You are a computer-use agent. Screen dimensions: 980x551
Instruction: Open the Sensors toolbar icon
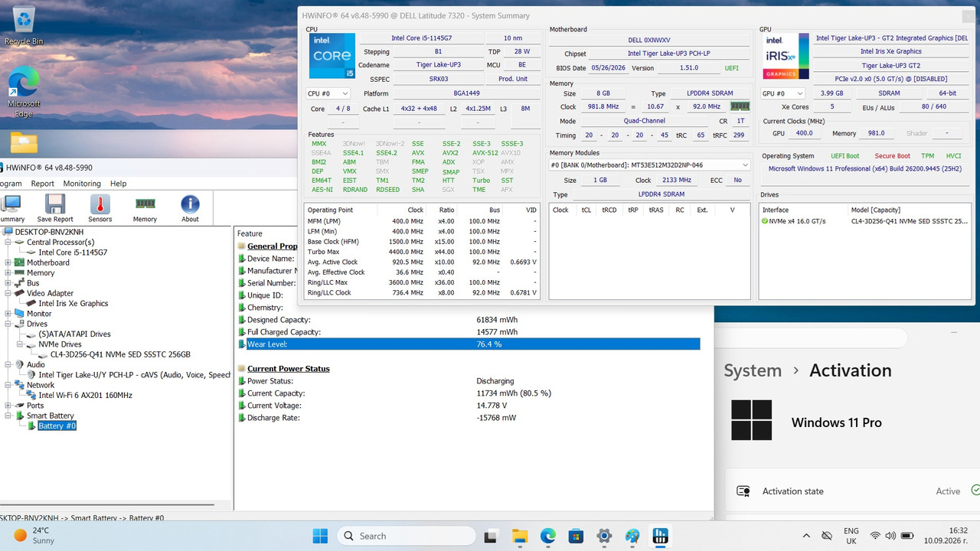[100, 208]
